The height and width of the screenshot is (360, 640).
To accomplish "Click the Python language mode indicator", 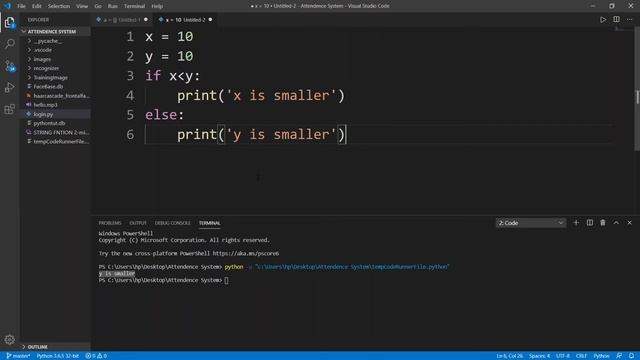I will [x=601, y=356].
